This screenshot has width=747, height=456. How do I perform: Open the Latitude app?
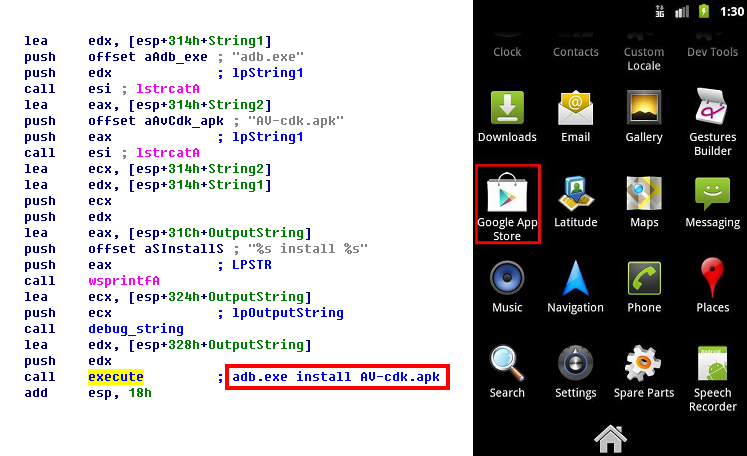(575, 202)
